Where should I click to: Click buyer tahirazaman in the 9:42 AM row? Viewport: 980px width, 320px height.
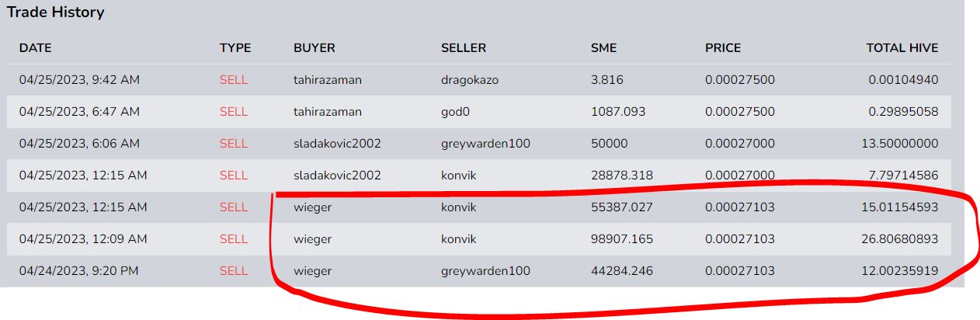(328, 80)
